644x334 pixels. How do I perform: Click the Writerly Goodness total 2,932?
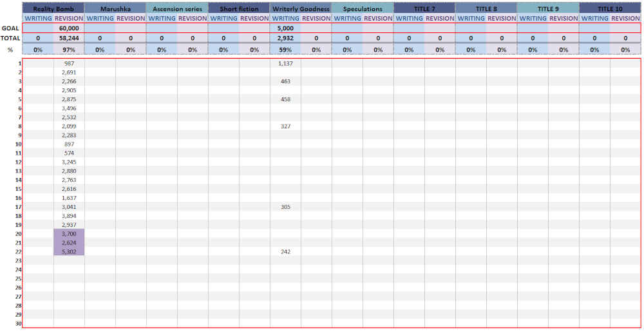[285, 38]
